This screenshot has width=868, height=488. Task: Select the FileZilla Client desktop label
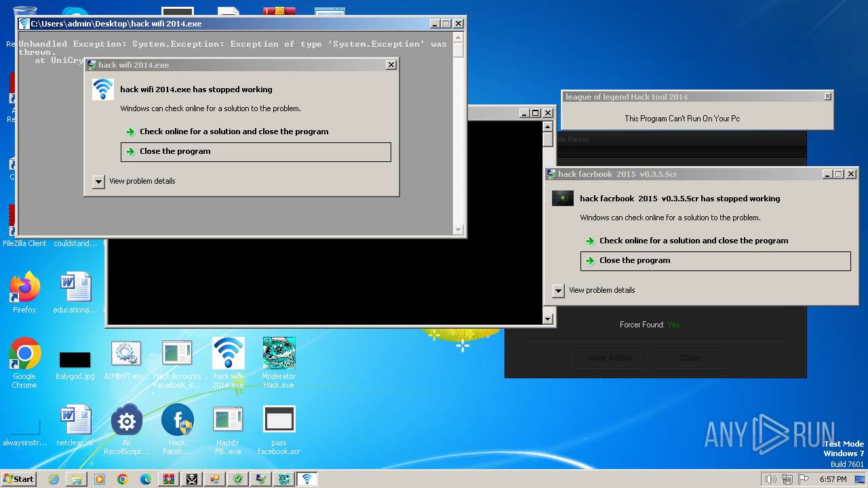click(24, 243)
